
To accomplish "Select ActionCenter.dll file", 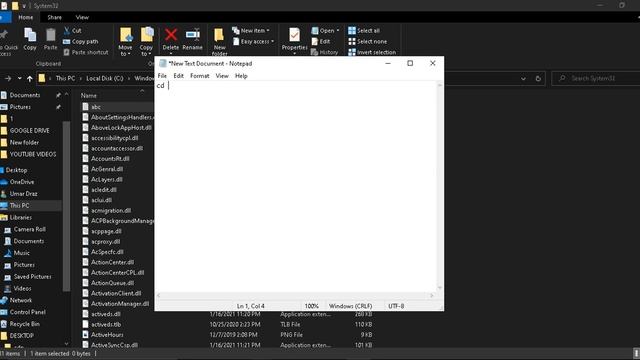I will pos(112,262).
